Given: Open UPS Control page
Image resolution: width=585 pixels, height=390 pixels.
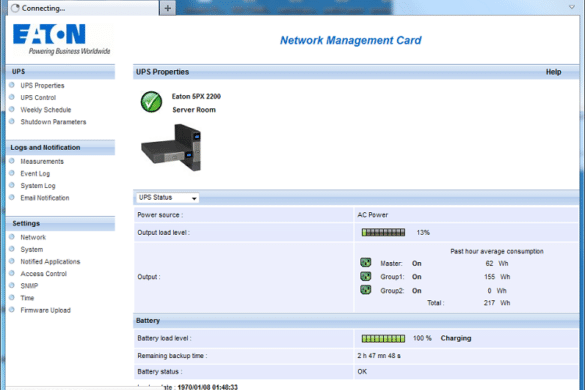Looking at the screenshot, I should pyautogui.click(x=38, y=97).
